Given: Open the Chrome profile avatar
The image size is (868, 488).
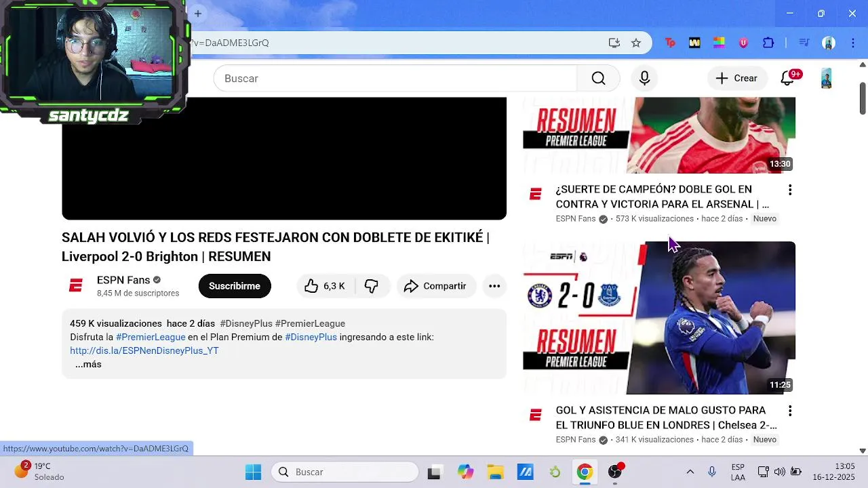Looking at the screenshot, I should click(x=829, y=43).
